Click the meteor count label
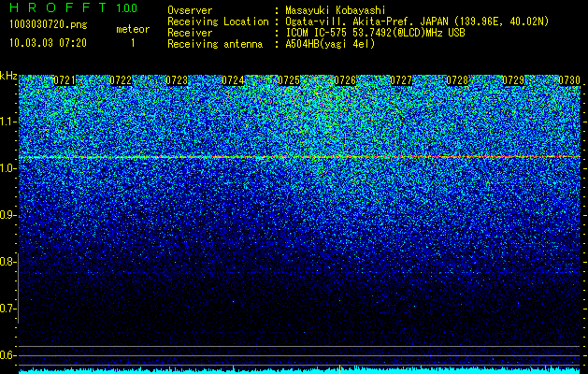Image resolution: width=588 pixels, height=374 pixels. coord(133,29)
